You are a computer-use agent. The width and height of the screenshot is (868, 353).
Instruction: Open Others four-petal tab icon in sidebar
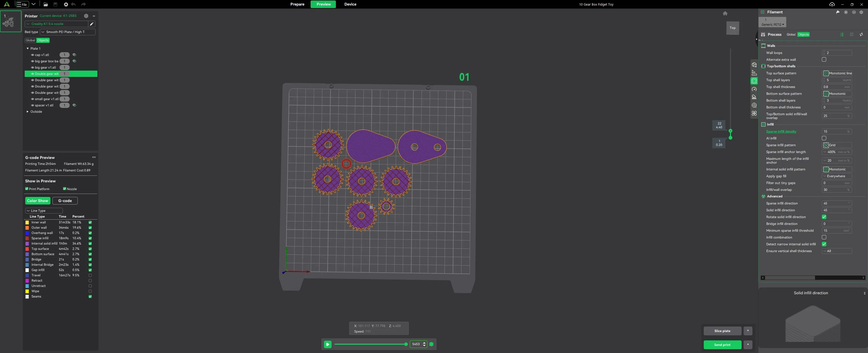[x=754, y=113]
